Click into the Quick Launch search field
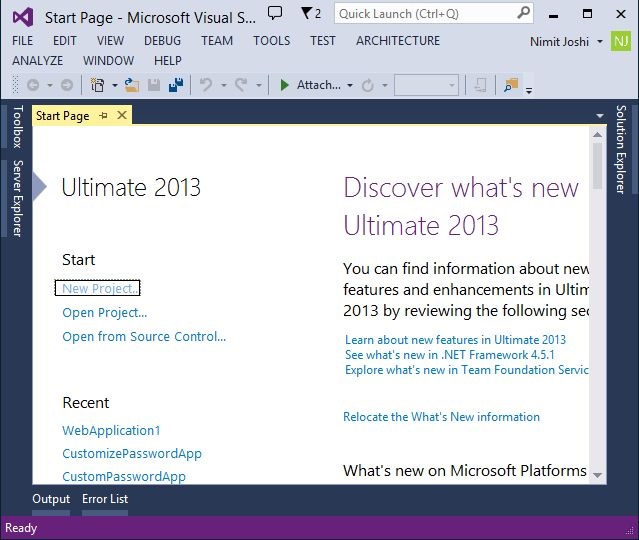The height and width of the screenshot is (540, 639). (x=426, y=14)
